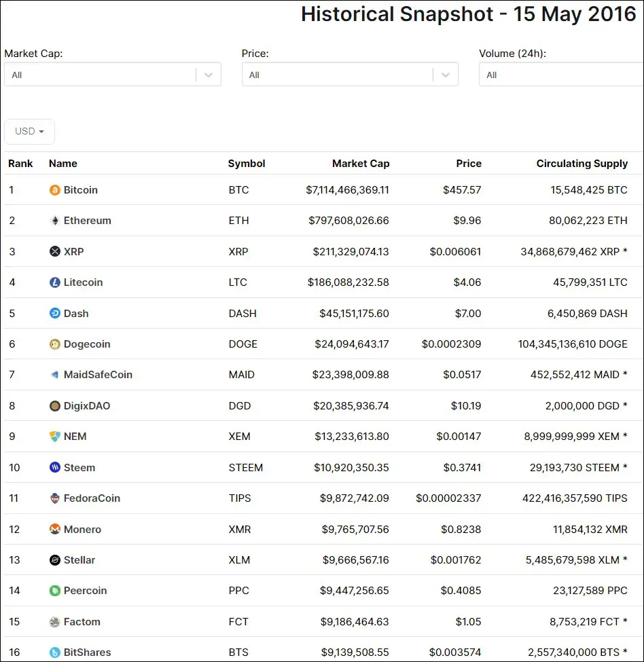
Task: Click XRP supply 34,868,679,462 XRP
Action: (574, 252)
